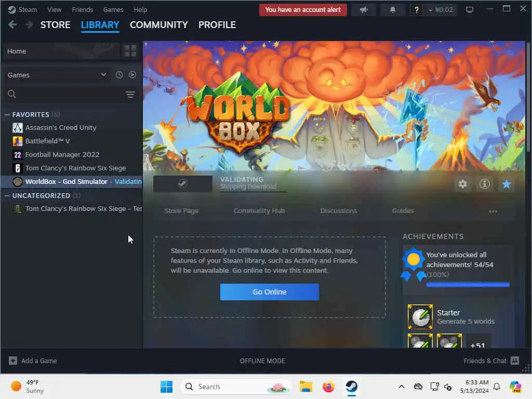
Task: Select WorldBox - God Simulator entry
Action: point(72,181)
